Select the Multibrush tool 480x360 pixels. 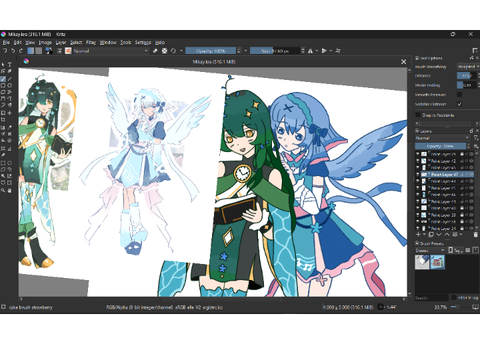coord(10,105)
